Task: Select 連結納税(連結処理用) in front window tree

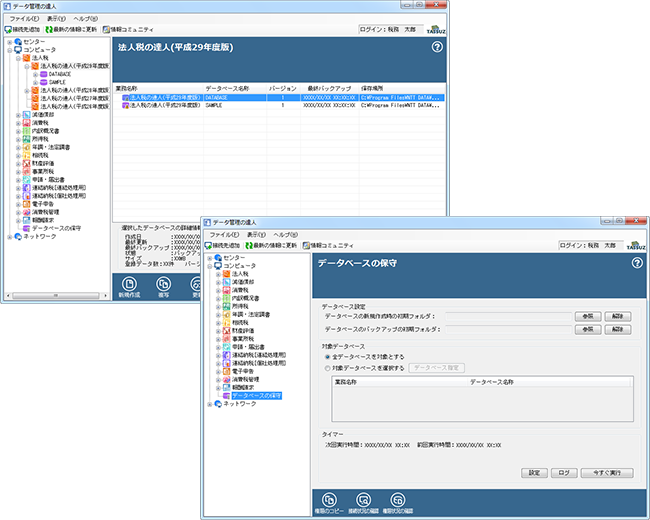Action: click(x=259, y=355)
